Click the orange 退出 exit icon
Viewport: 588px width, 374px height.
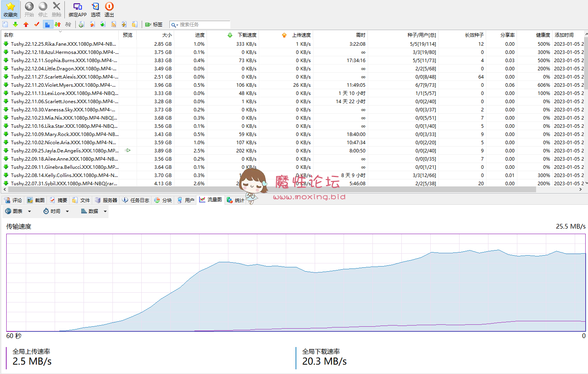pos(109,7)
